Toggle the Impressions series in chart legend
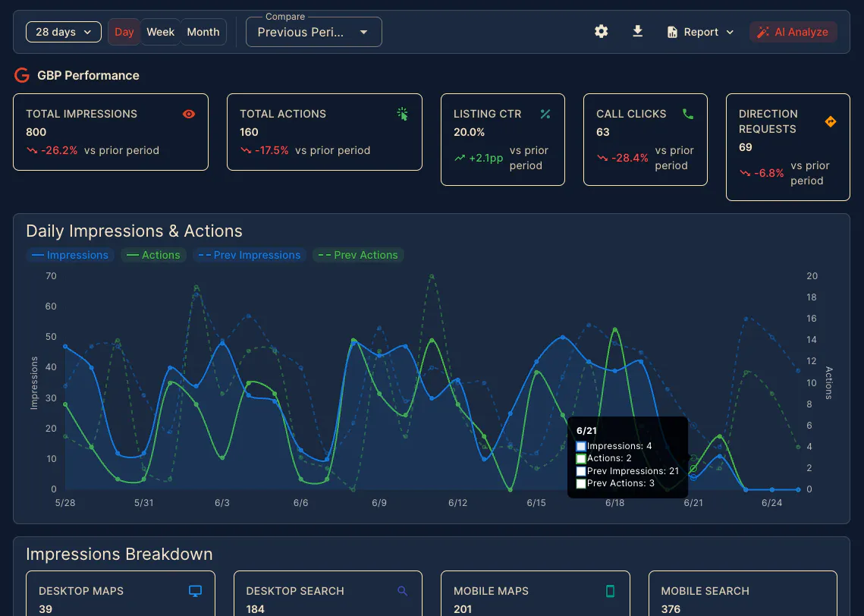The image size is (864, 616). click(70, 255)
